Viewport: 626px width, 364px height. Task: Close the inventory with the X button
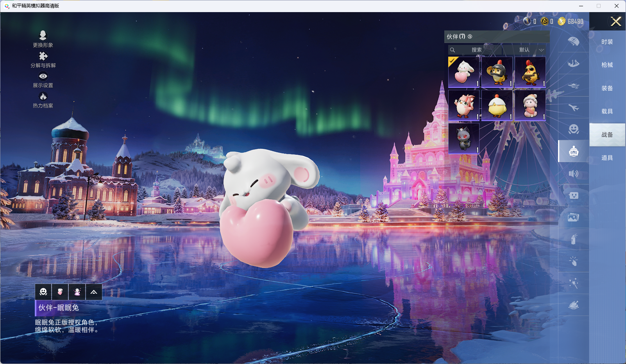pos(615,21)
